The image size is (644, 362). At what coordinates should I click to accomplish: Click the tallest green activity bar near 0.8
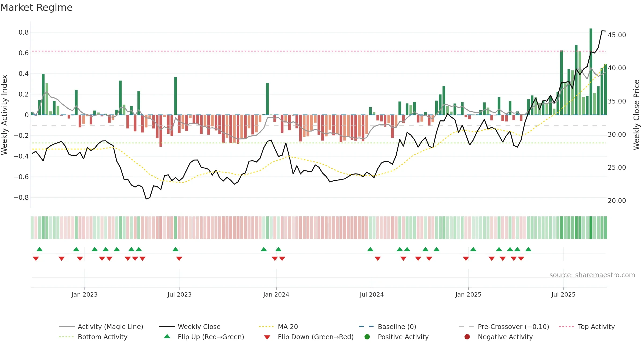pos(591,72)
